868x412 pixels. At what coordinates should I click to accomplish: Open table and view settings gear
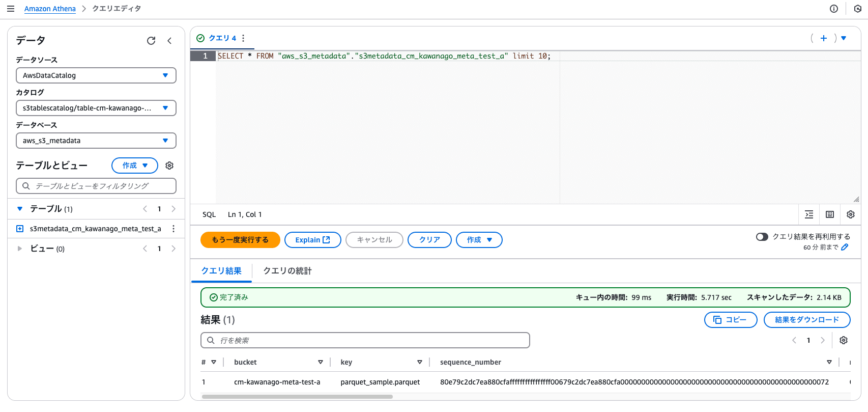point(170,166)
